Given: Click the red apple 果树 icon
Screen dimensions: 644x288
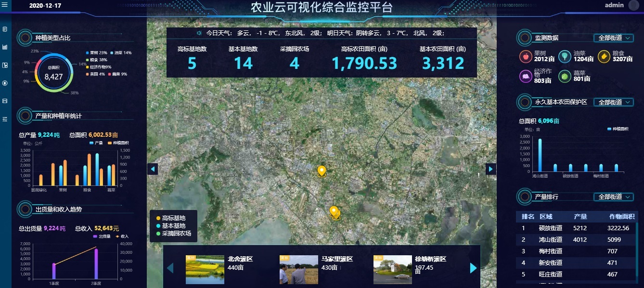Looking at the screenshot, I should point(525,57).
